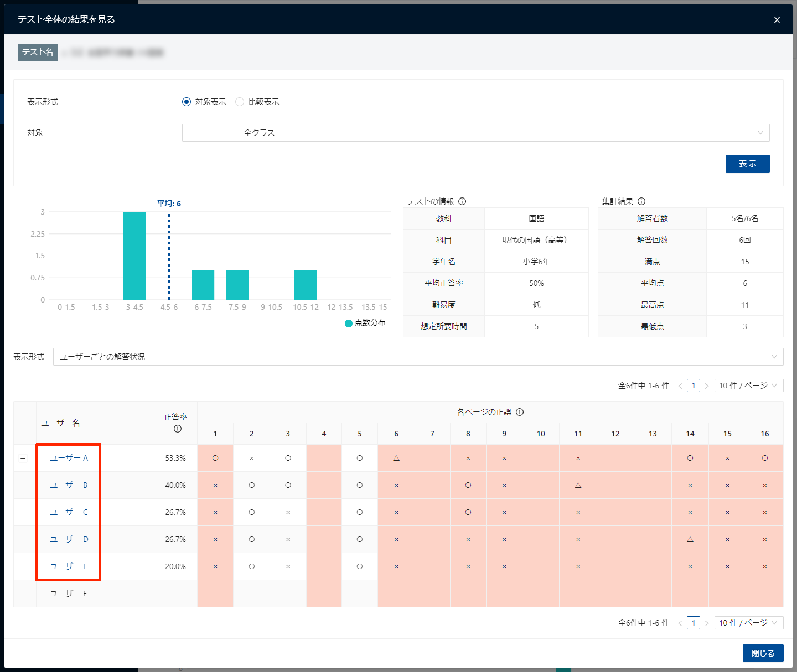
Task: Expand row with plus icon for ユーザー A
Action: pyautogui.click(x=23, y=458)
